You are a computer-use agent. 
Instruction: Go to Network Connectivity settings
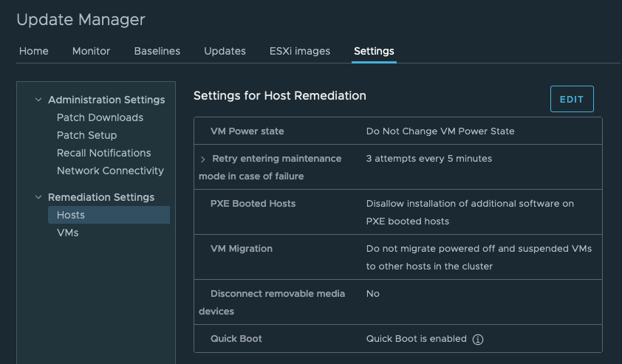[110, 171]
